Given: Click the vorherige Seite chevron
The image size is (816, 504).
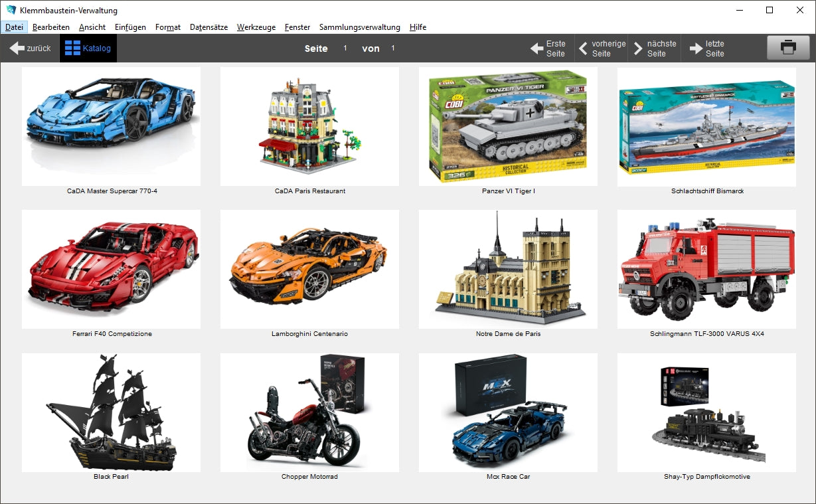Looking at the screenshot, I should click(583, 48).
